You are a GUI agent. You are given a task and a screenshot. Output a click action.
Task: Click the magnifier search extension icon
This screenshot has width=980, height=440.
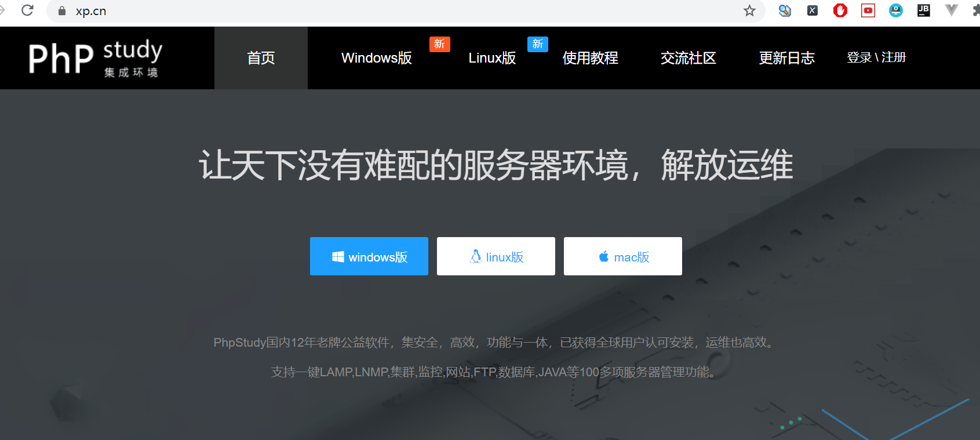point(785,10)
